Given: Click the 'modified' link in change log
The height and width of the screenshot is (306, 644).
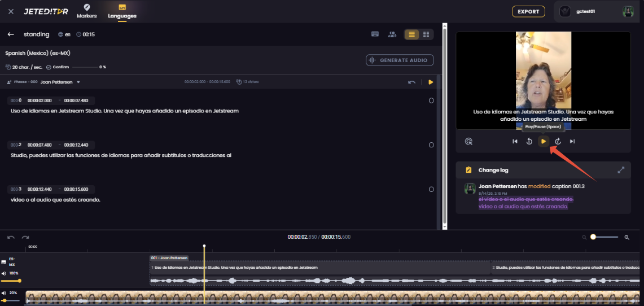Looking at the screenshot, I should (539, 186).
